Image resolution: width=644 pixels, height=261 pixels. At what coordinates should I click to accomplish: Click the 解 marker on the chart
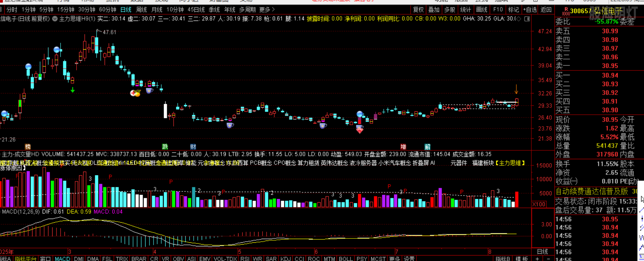[x=427, y=147]
